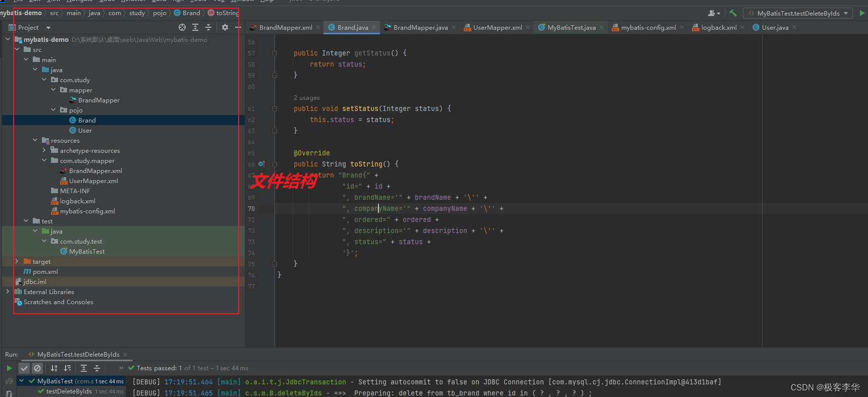Collapse all test results in Run panel
Viewport: 868px width, 397px height.
(97, 368)
